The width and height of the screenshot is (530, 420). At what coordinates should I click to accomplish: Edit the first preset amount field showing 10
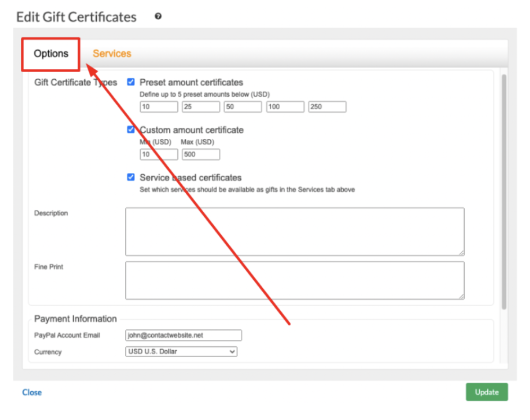159,107
